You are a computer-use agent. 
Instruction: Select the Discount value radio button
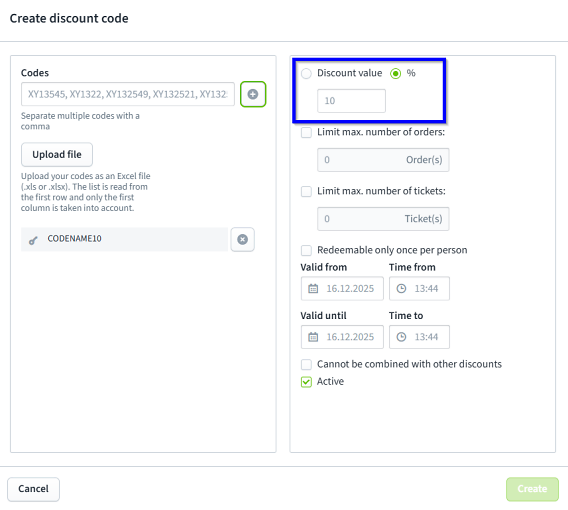tap(306, 74)
